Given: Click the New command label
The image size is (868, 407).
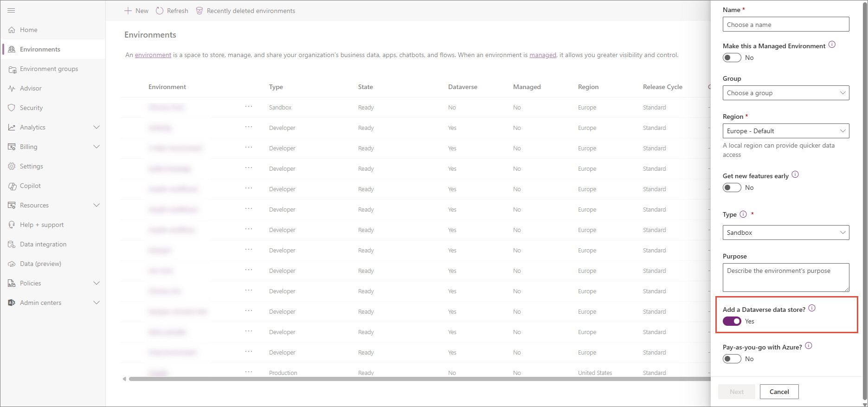Looking at the screenshot, I should (x=142, y=11).
